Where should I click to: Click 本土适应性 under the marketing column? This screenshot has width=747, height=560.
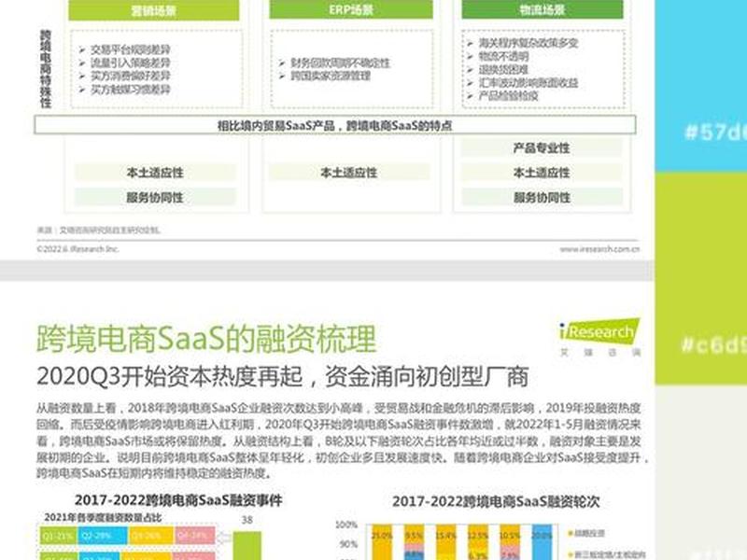tap(155, 173)
